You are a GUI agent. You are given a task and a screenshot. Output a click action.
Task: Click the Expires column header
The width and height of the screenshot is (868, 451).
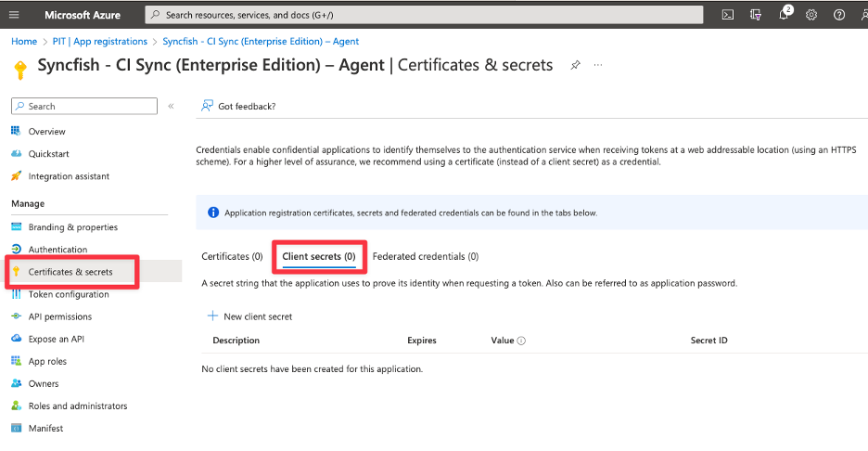tap(422, 341)
